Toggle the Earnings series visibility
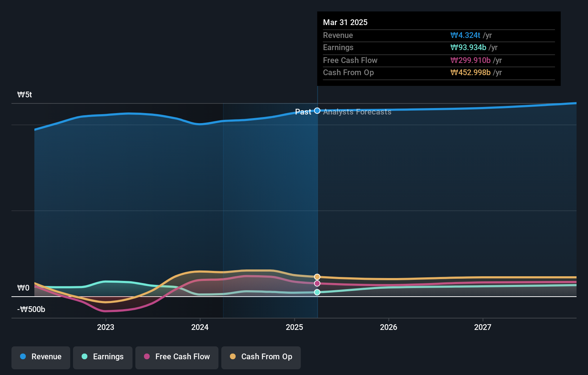Image resolution: width=588 pixels, height=375 pixels. point(103,357)
